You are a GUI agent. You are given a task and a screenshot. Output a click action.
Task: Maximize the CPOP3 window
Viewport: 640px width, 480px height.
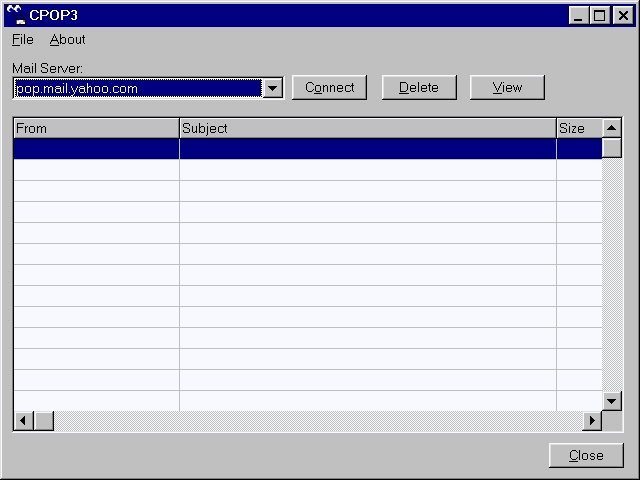(599, 15)
